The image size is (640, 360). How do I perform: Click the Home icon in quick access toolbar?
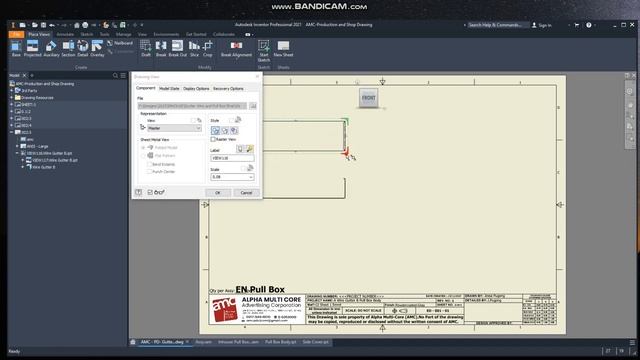76,25
